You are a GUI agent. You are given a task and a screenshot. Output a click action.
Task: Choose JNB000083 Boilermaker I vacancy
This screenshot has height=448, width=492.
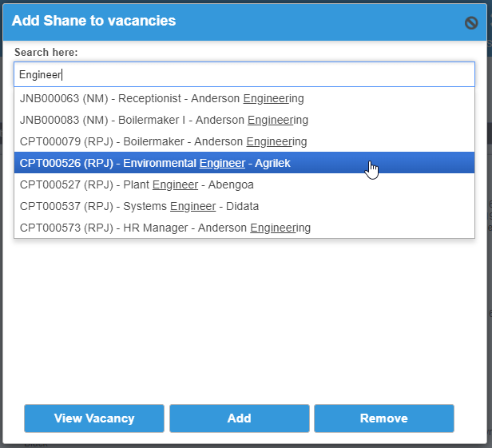click(244, 120)
